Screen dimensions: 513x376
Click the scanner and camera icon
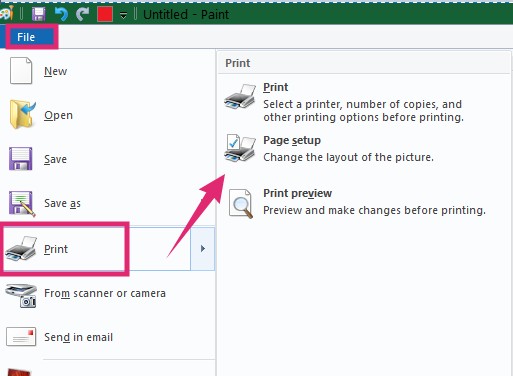coord(21,295)
